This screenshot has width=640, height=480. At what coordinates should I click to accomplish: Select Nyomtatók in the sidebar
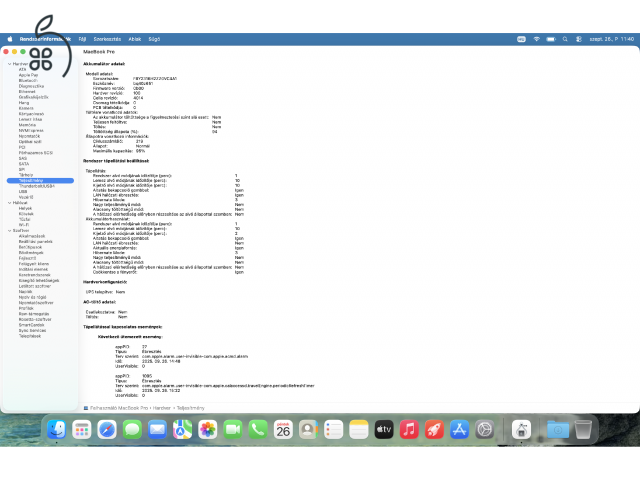tap(29, 136)
